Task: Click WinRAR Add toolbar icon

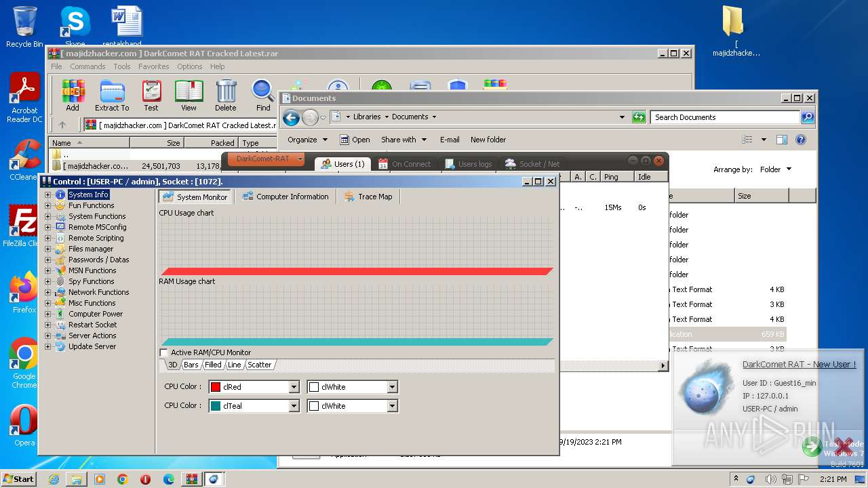Action: click(x=73, y=91)
